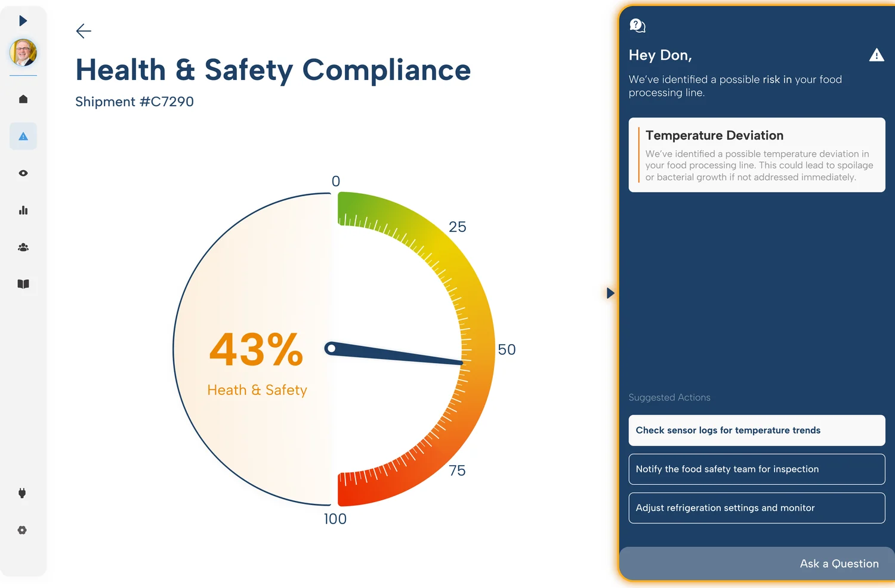Click the 43% compliance score
Image resolution: width=895 pixels, height=588 pixels.
click(257, 349)
